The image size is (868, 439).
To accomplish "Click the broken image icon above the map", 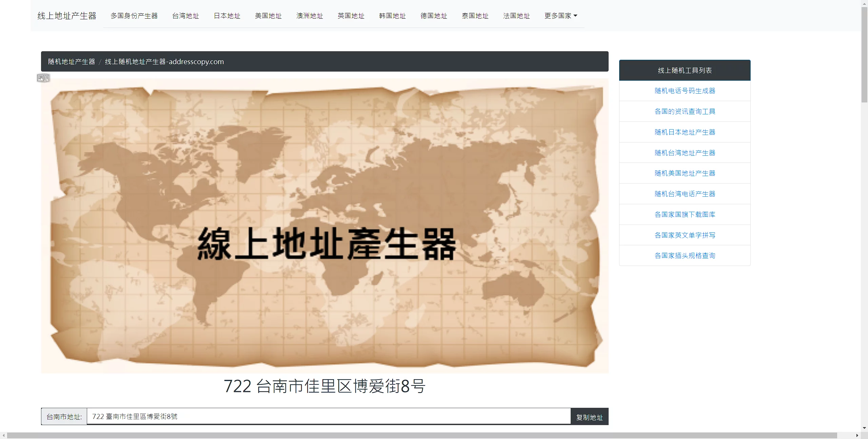I will pos(43,78).
